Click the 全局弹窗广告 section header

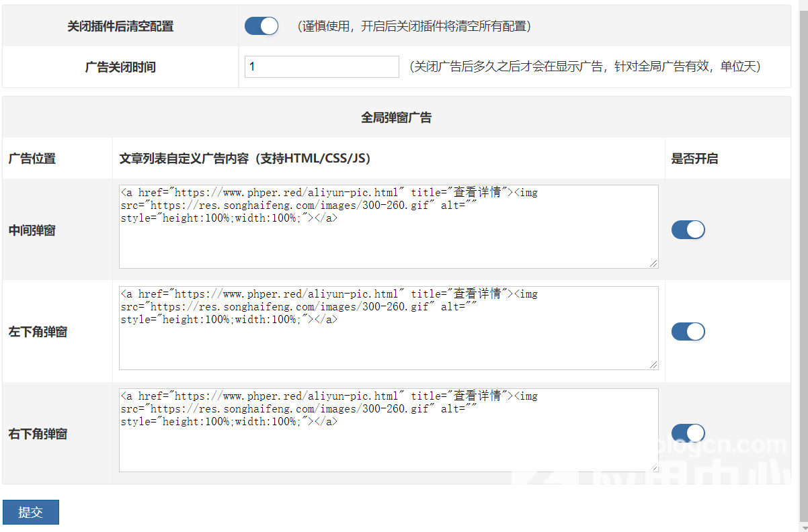pos(396,118)
